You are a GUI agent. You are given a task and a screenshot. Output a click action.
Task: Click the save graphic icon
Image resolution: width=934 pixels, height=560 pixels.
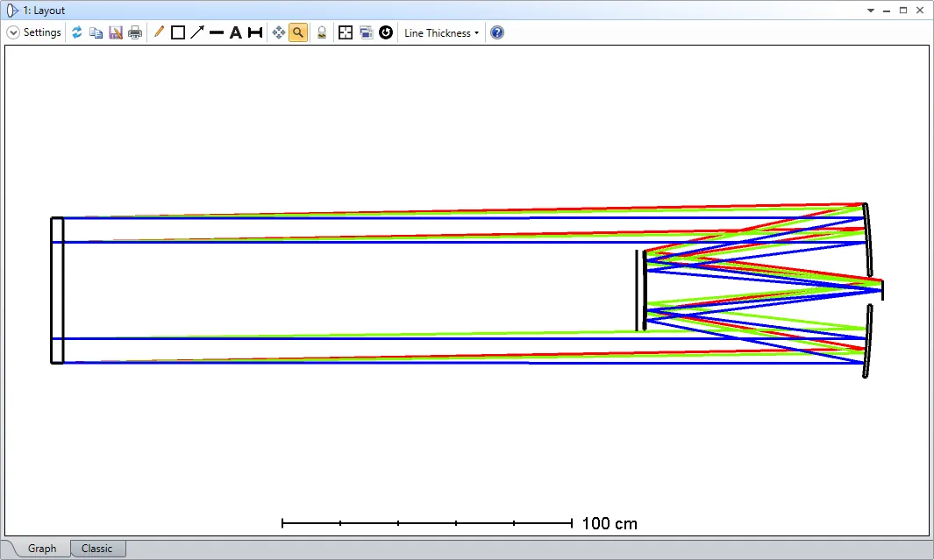[116, 32]
